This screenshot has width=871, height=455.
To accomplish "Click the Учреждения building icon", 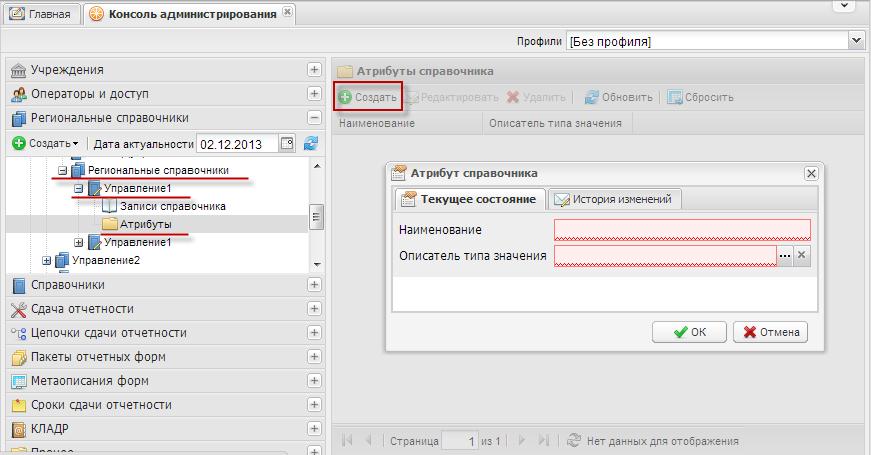I will [x=18, y=71].
